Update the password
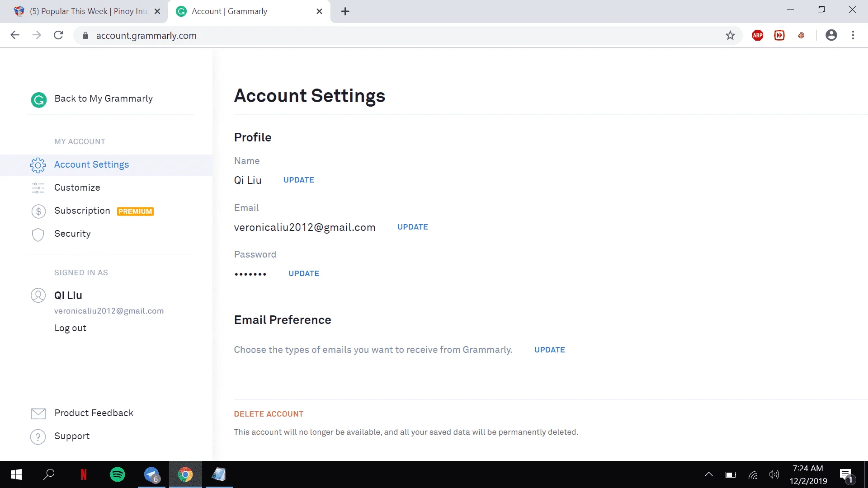The height and width of the screenshot is (488, 868). pos(304,273)
